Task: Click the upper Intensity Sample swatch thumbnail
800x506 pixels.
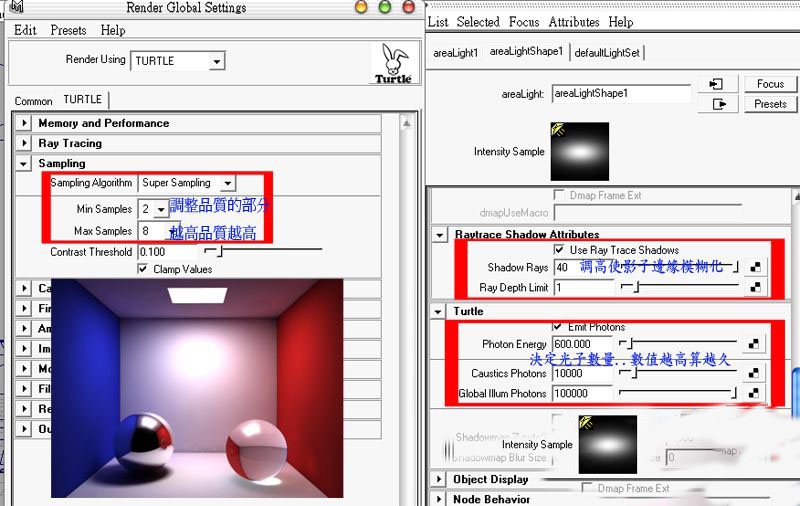Action: tap(580, 151)
